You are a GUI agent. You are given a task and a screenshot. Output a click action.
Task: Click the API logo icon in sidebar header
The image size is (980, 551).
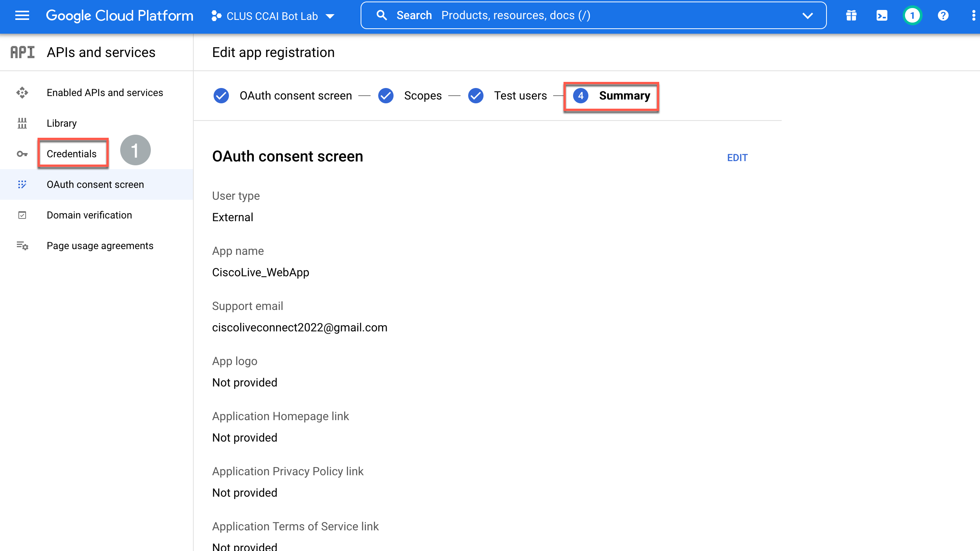point(22,52)
